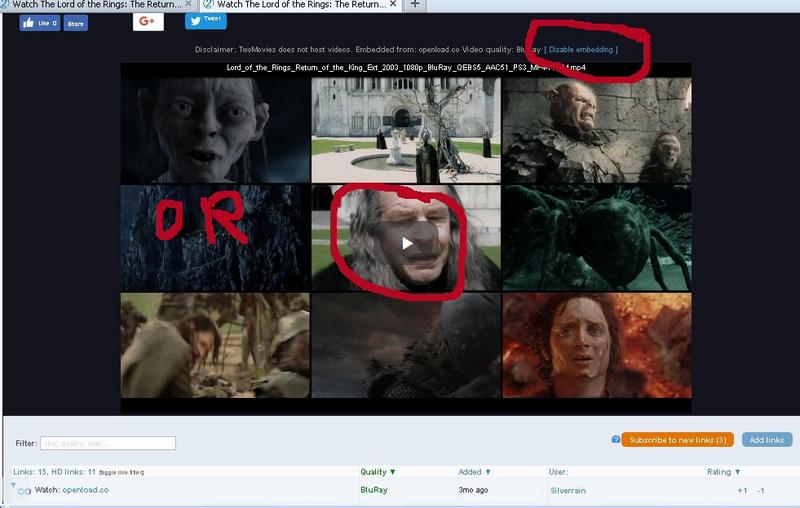Click the orc soldiers thumbnail
The height and width of the screenshot is (508, 800).
click(597, 130)
